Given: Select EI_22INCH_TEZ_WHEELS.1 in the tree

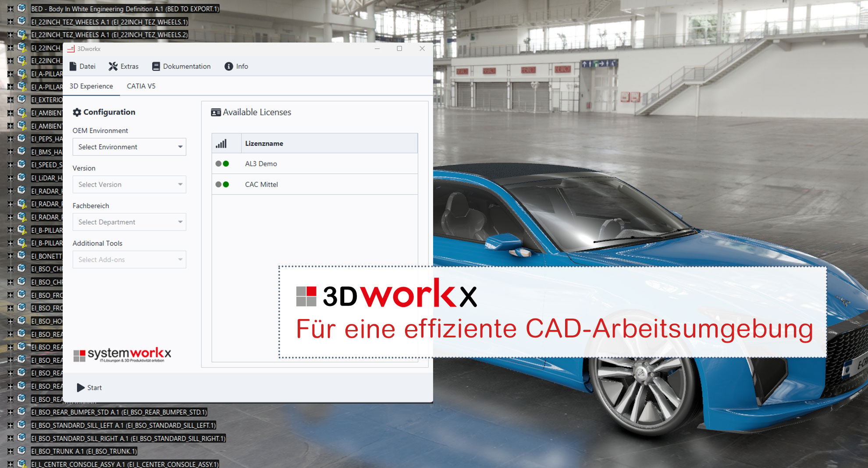Looking at the screenshot, I should (110, 22).
